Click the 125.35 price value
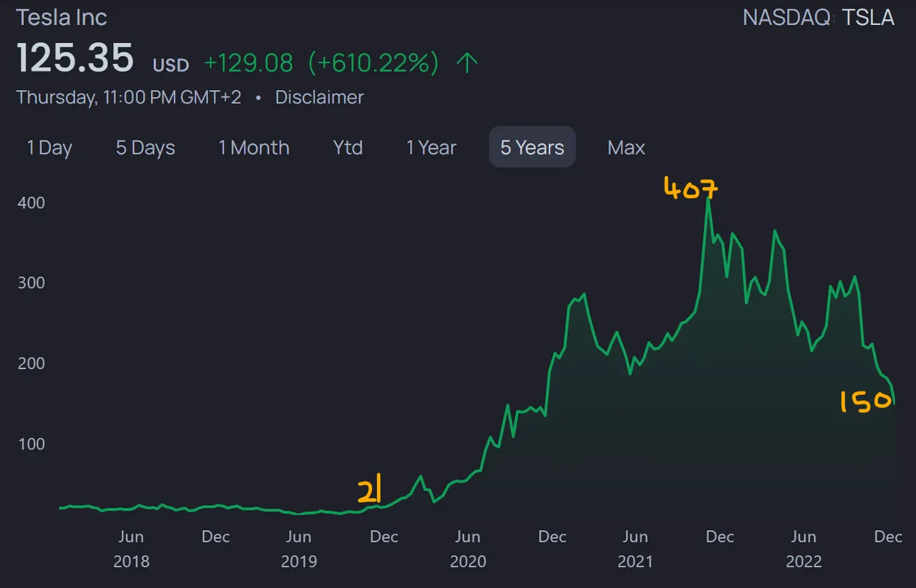 75,58
